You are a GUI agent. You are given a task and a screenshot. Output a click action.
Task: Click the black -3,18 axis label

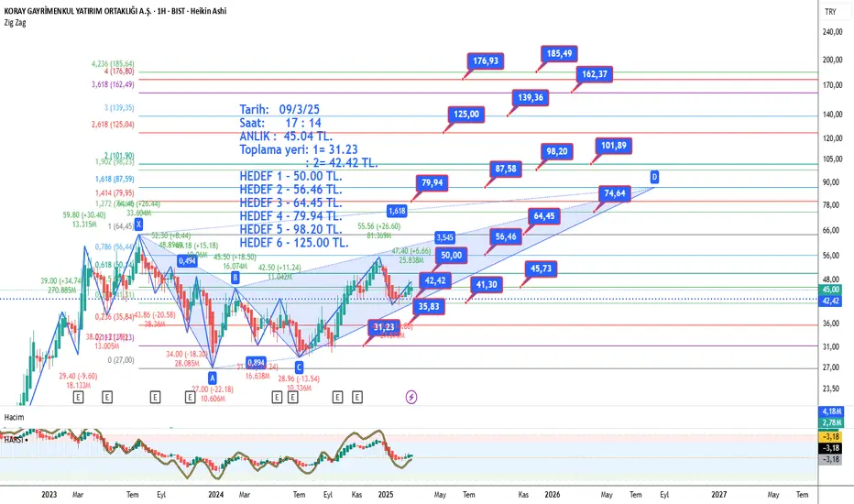click(830, 448)
